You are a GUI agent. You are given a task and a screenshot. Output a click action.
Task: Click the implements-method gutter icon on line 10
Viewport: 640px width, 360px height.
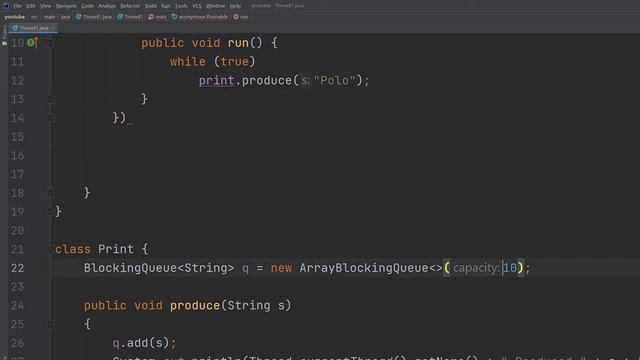(x=32, y=42)
